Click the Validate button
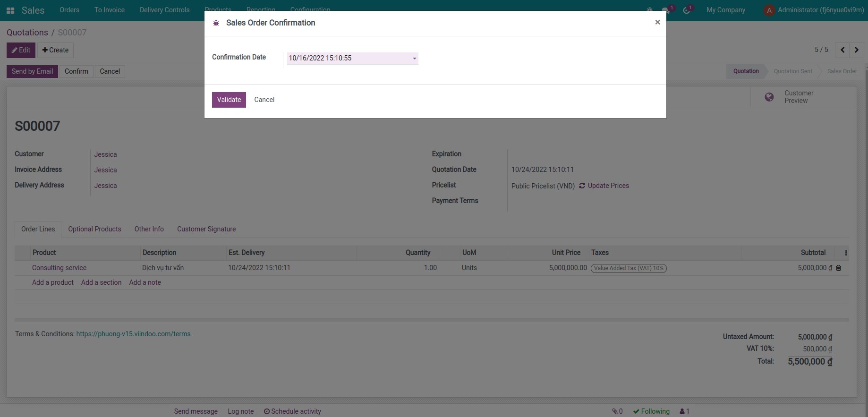The width and height of the screenshot is (868, 417). click(229, 100)
